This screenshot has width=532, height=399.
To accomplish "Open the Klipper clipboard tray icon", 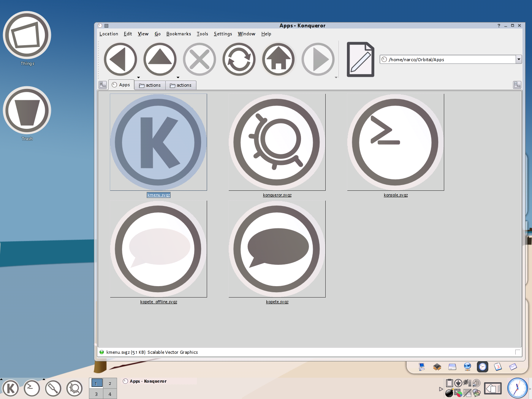I will point(449,383).
